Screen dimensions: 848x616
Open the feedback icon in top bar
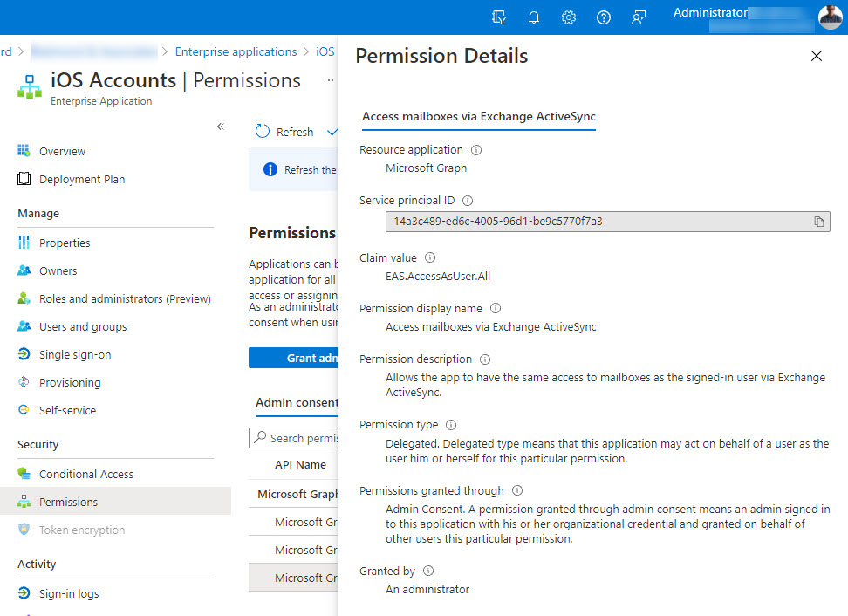pos(639,17)
